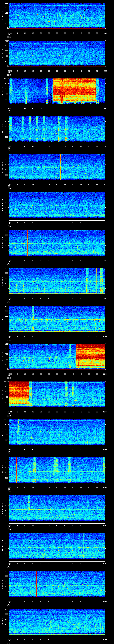Click the "3:00" end time label

point(105,71)
